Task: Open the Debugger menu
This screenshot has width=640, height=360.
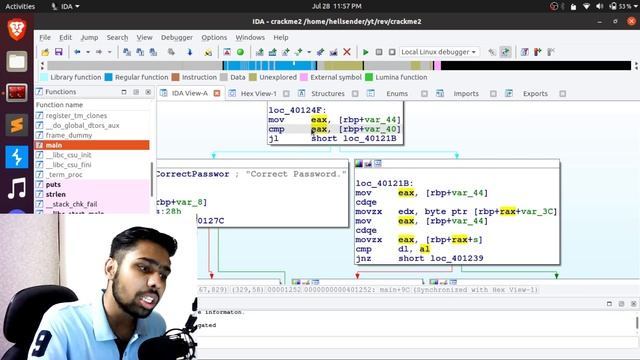Action: click(x=177, y=37)
